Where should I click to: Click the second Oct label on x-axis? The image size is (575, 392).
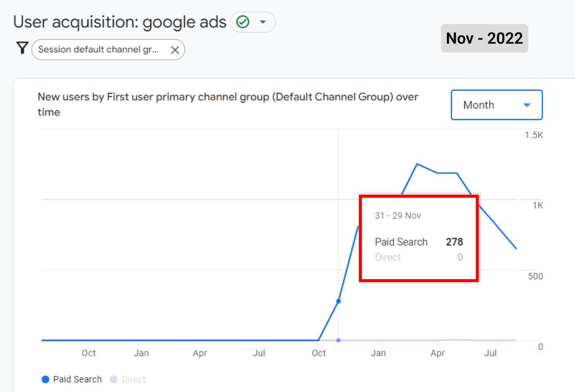coord(319,353)
